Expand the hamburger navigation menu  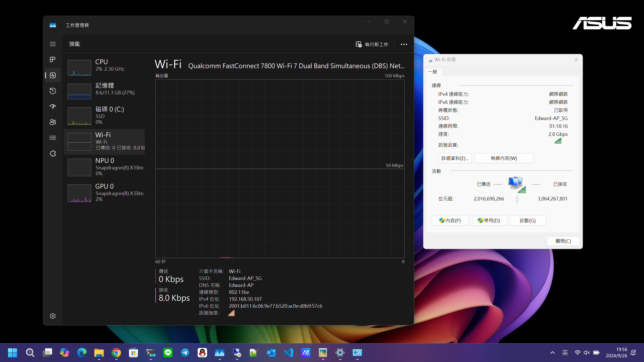pos(53,44)
